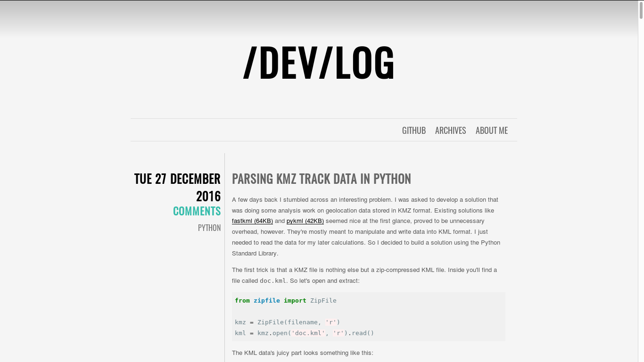Screen dimensions: 644x362
Task: View the post's COMMENTS
Action: (x=197, y=211)
